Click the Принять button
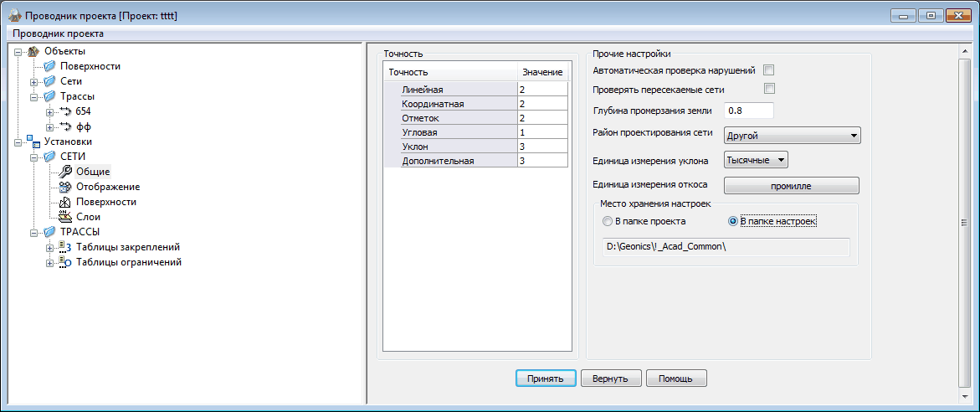The height and width of the screenshot is (412, 980). [x=546, y=379]
